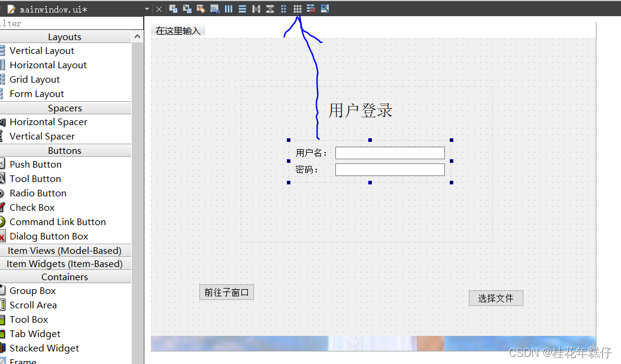Open the mainwindow.ui file dropdown

[146, 8]
